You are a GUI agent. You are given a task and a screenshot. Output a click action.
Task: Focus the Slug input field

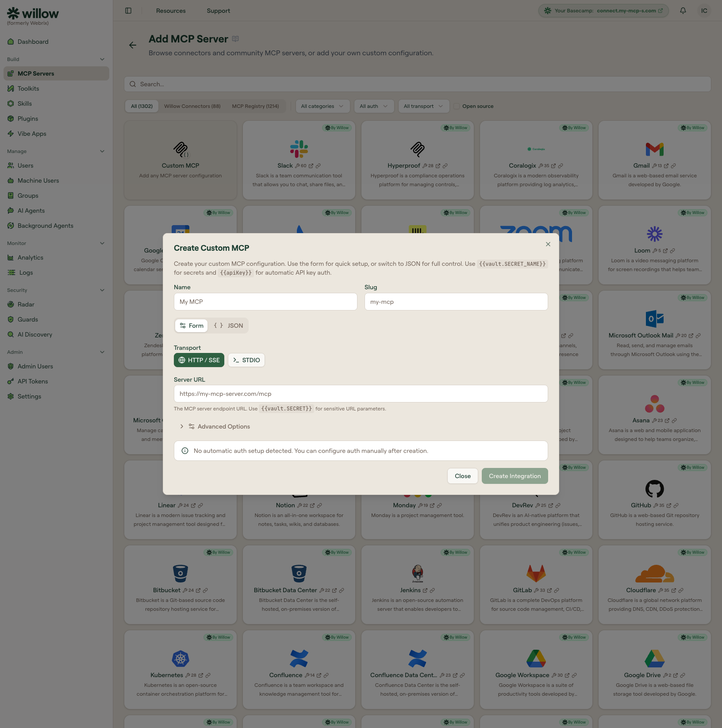[456, 302]
